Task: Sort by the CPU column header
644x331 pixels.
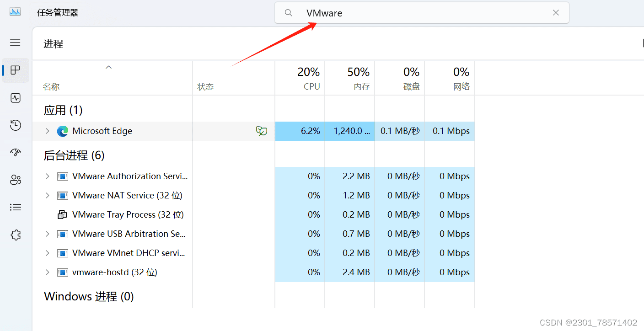Action: point(300,78)
